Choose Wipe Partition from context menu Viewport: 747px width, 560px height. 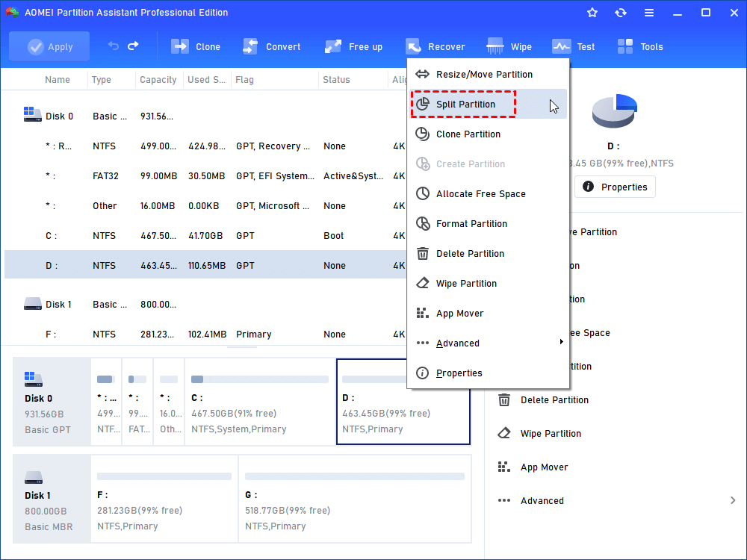(488, 283)
